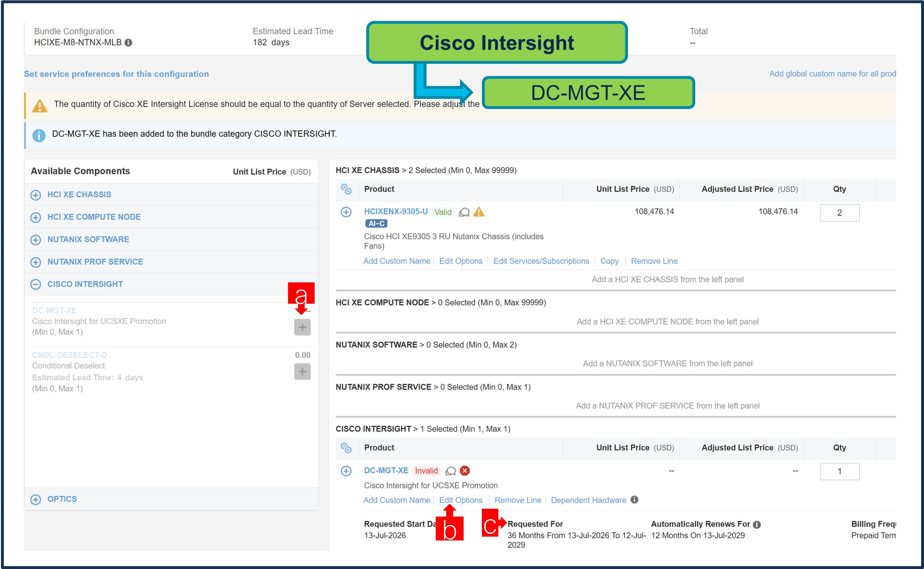Viewport: 924px width, 569px height.
Task: Click Remove Line for DC-MGT-XE
Action: (517, 500)
